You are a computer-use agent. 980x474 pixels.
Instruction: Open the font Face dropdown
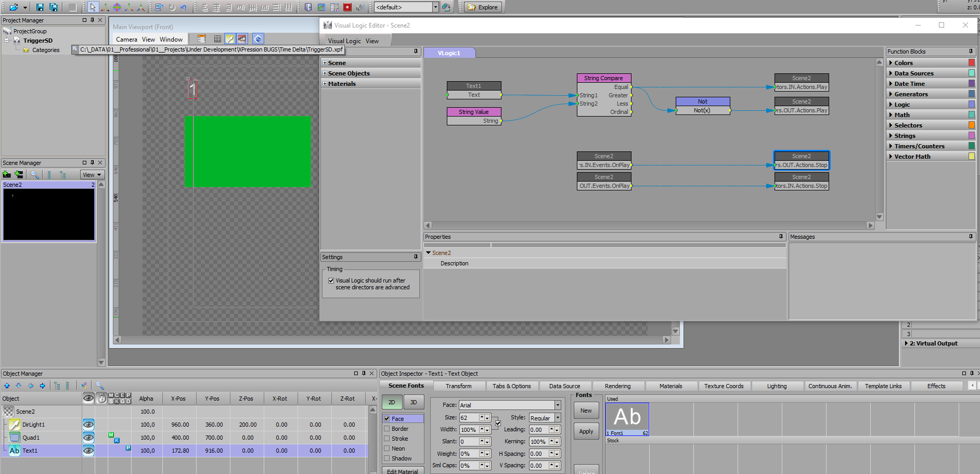[x=558, y=405]
